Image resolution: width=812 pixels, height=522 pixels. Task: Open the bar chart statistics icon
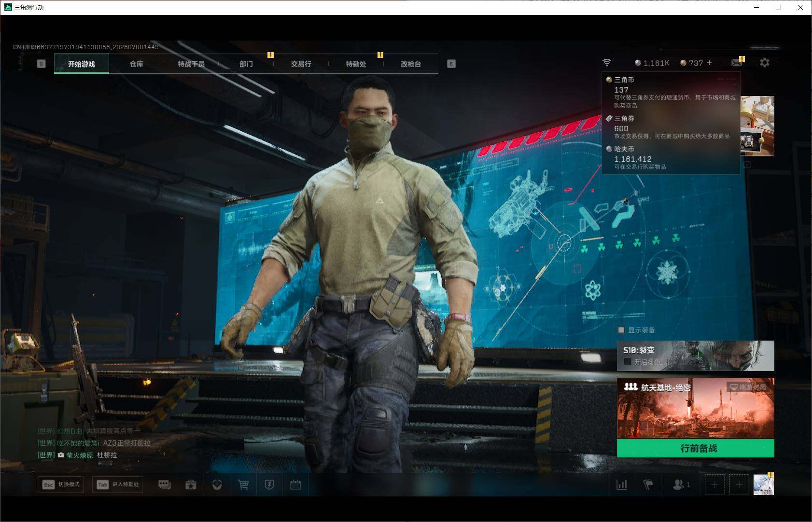[622, 484]
